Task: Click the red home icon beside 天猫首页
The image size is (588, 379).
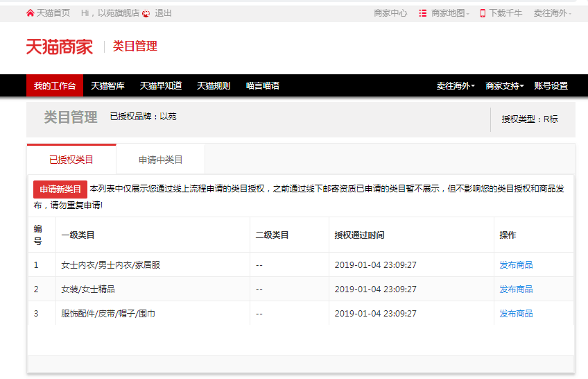Action: (x=31, y=13)
